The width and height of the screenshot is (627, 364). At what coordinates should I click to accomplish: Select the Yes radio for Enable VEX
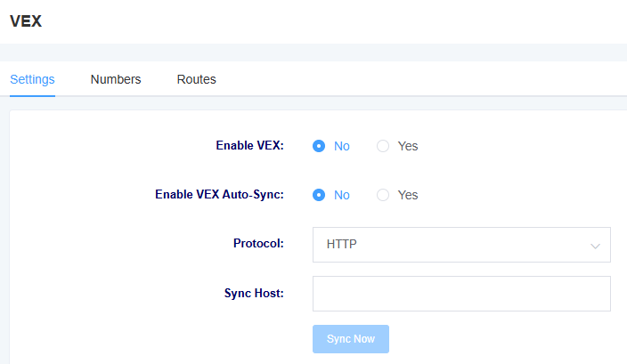click(383, 146)
